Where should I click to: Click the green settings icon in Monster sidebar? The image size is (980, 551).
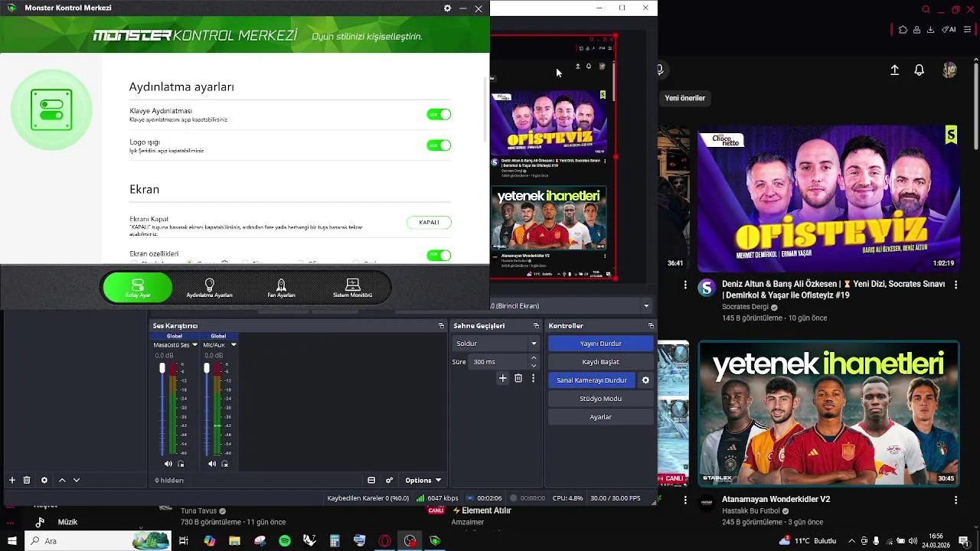click(51, 109)
